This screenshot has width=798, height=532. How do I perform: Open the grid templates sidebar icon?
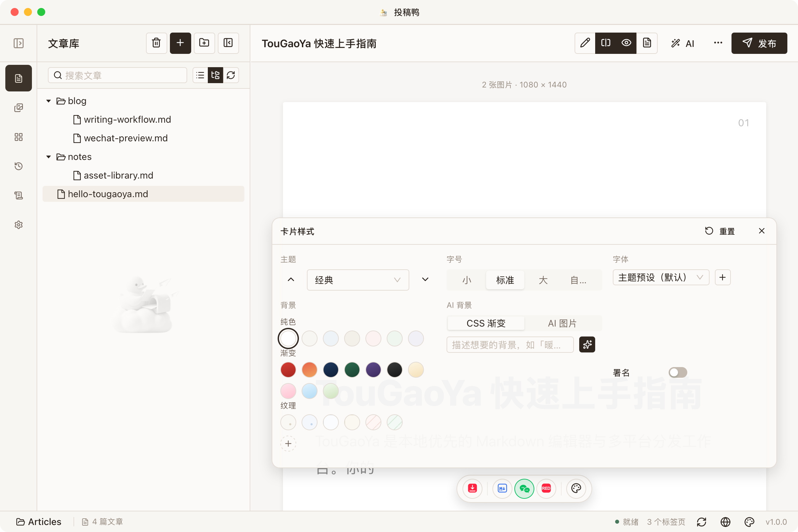(x=19, y=137)
